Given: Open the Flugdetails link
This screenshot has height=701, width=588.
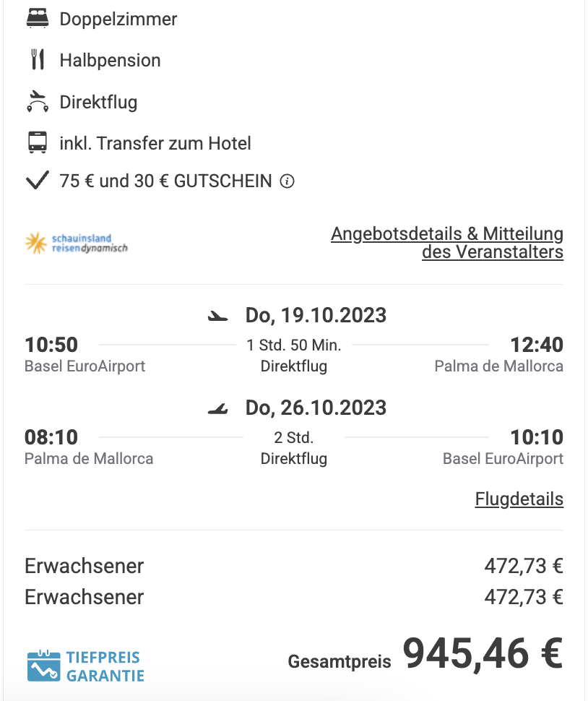Looking at the screenshot, I should [x=519, y=499].
